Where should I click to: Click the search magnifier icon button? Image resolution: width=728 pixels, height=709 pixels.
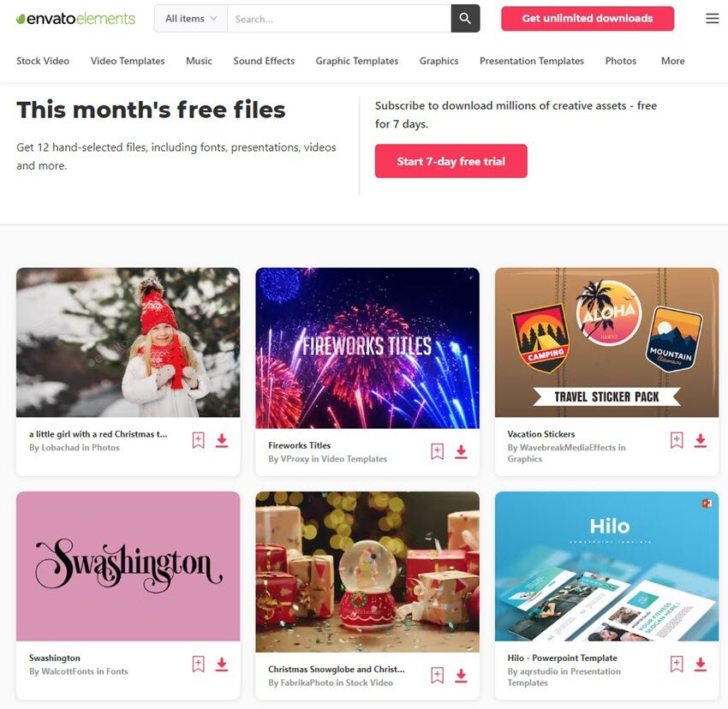click(x=465, y=19)
